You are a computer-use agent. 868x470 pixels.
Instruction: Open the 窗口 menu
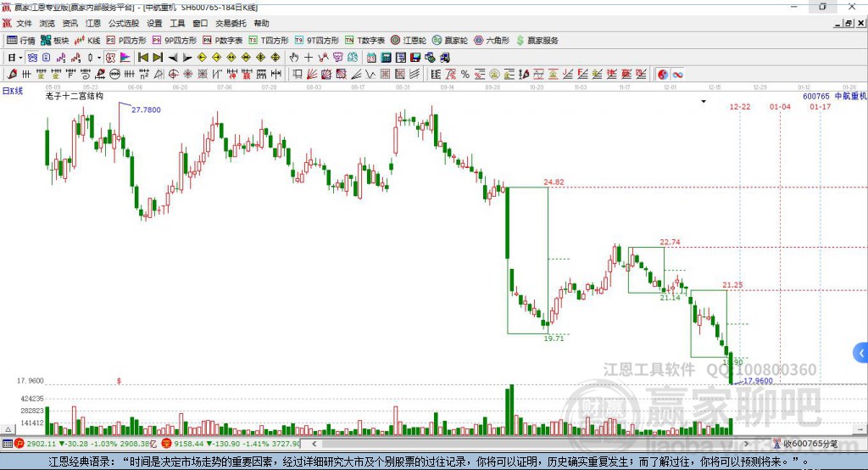[x=200, y=23]
